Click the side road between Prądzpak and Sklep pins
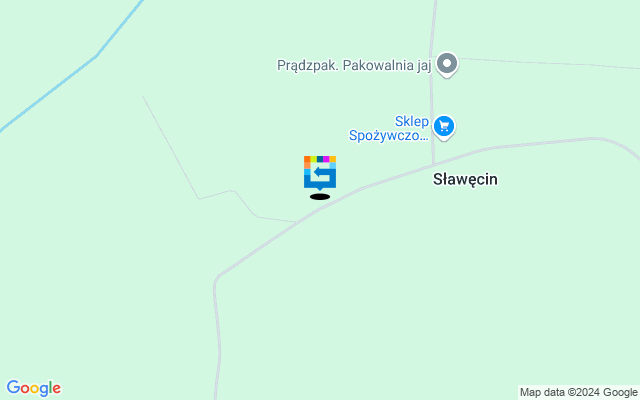 point(431,96)
